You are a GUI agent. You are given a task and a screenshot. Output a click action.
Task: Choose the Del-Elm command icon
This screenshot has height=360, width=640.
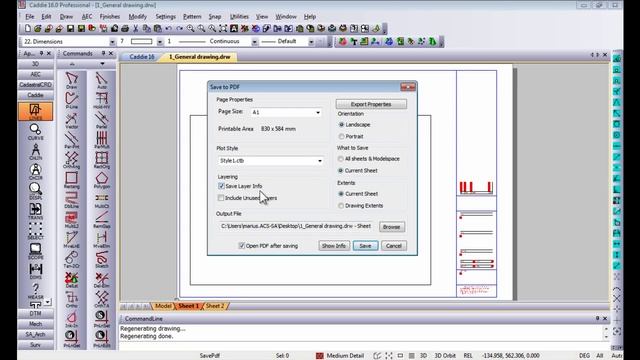pos(102,279)
